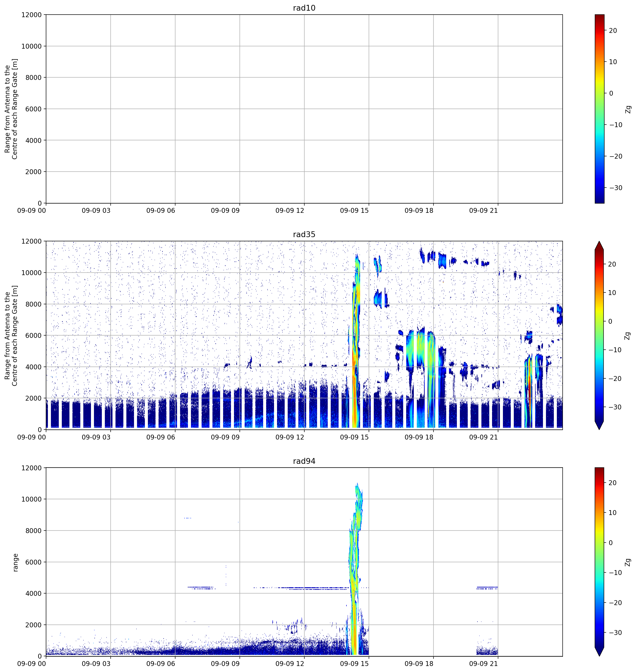Click the 6000 y-tick of rad10 plot
The width and height of the screenshot is (636, 672).
[34, 109]
